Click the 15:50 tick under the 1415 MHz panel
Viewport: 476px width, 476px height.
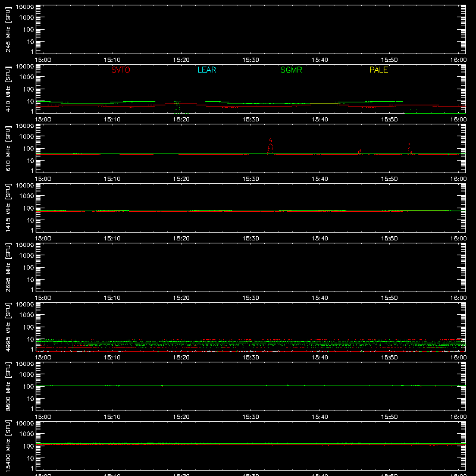click(x=389, y=239)
